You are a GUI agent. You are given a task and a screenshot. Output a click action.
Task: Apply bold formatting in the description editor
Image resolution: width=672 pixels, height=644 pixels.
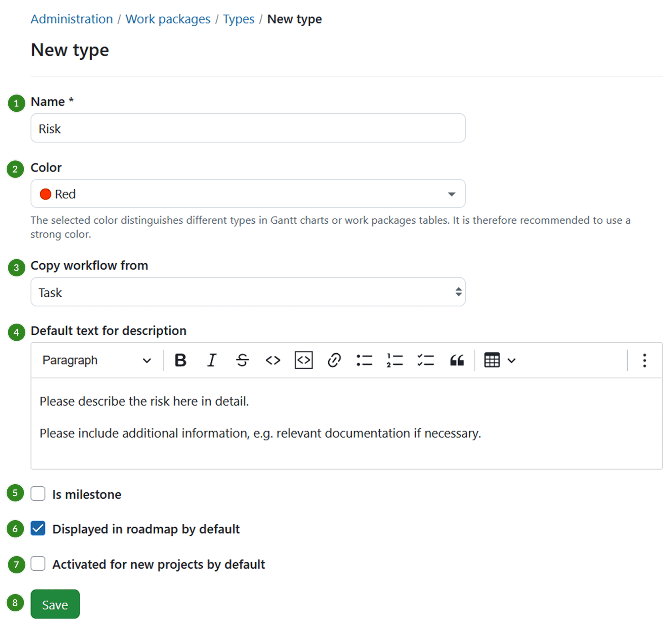(x=181, y=360)
